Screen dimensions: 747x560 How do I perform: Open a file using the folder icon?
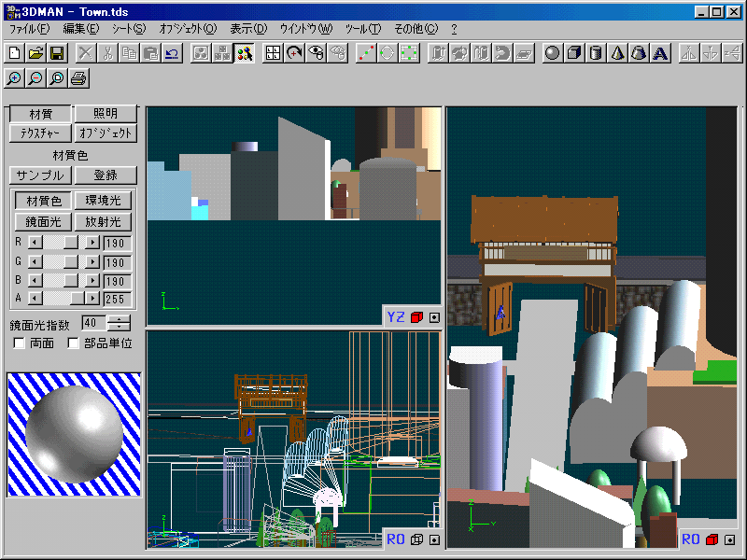[x=35, y=53]
